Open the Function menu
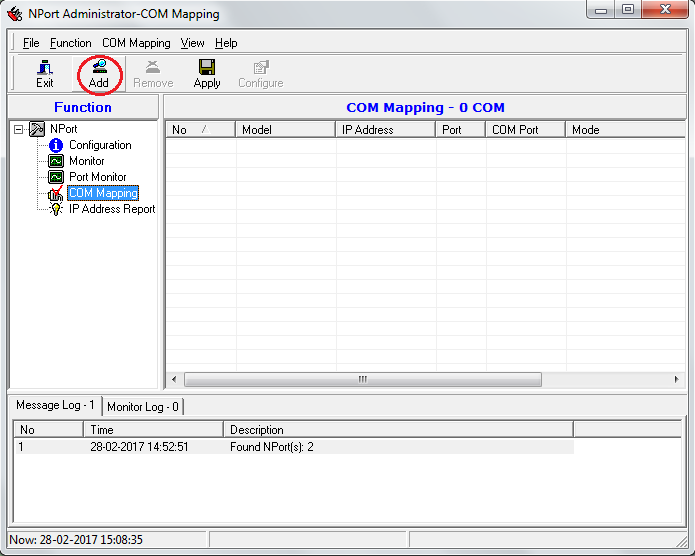 click(x=70, y=43)
